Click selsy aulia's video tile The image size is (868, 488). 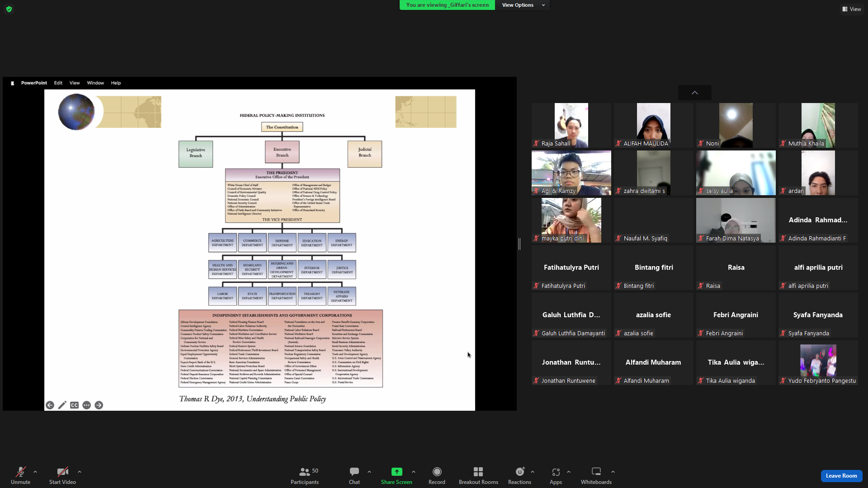pyautogui.click(x=736, y=173)
